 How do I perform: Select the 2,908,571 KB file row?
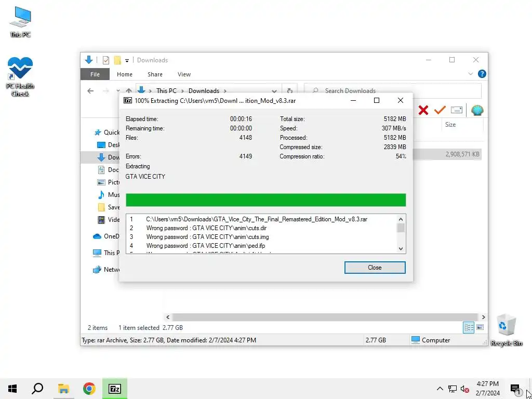pyautogui.click(x=447, y=154)
